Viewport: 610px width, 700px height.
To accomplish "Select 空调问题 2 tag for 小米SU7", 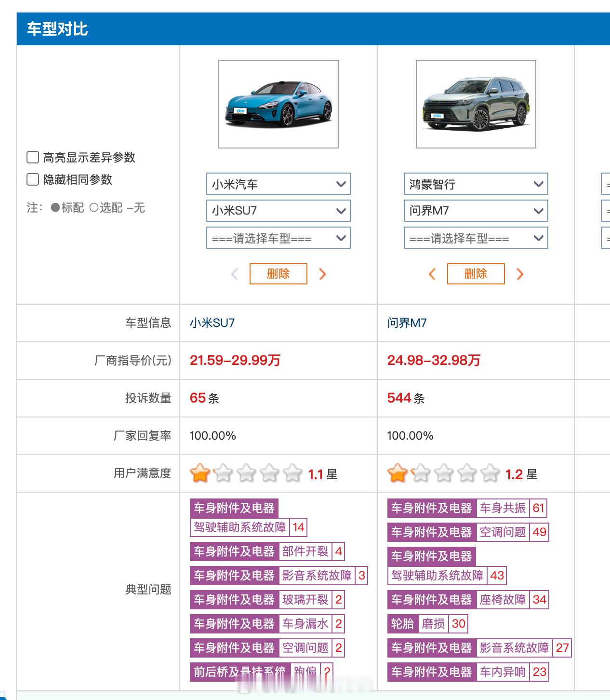I will [x=267, y=647].
